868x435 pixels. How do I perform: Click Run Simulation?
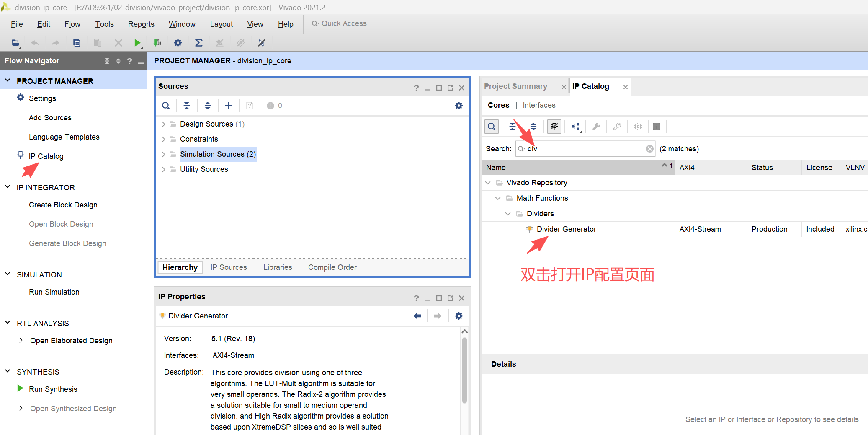(54, 292)
